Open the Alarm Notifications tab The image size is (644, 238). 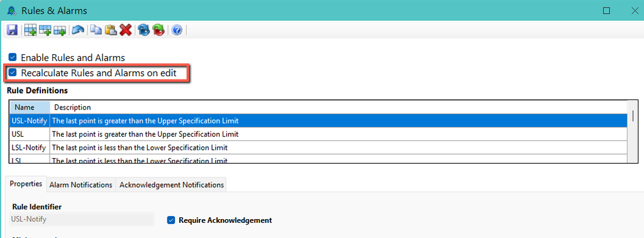point(81,185)
